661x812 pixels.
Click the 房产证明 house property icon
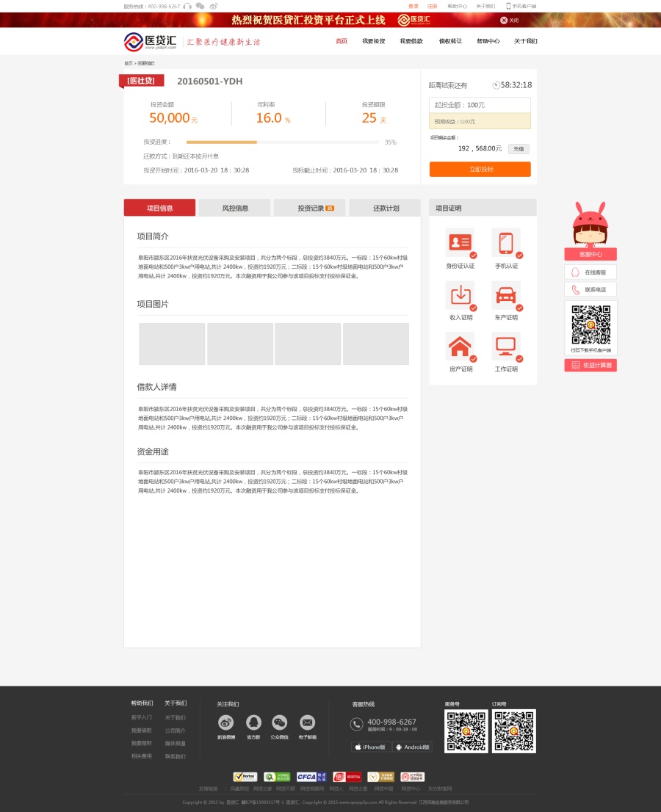460,346
